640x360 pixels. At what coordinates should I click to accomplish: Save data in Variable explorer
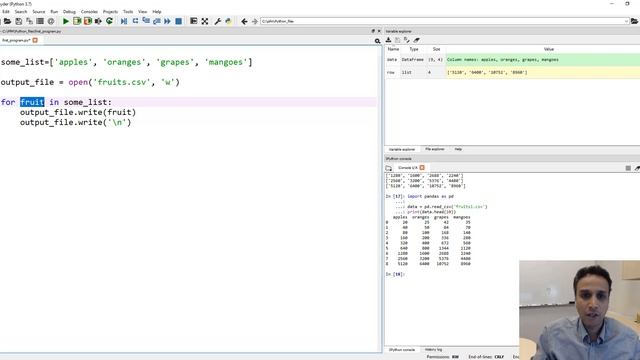398,40
